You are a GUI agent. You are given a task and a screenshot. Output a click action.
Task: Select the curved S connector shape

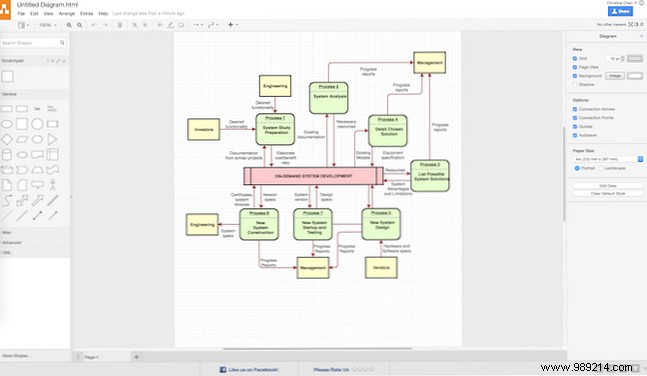[7, 200]
